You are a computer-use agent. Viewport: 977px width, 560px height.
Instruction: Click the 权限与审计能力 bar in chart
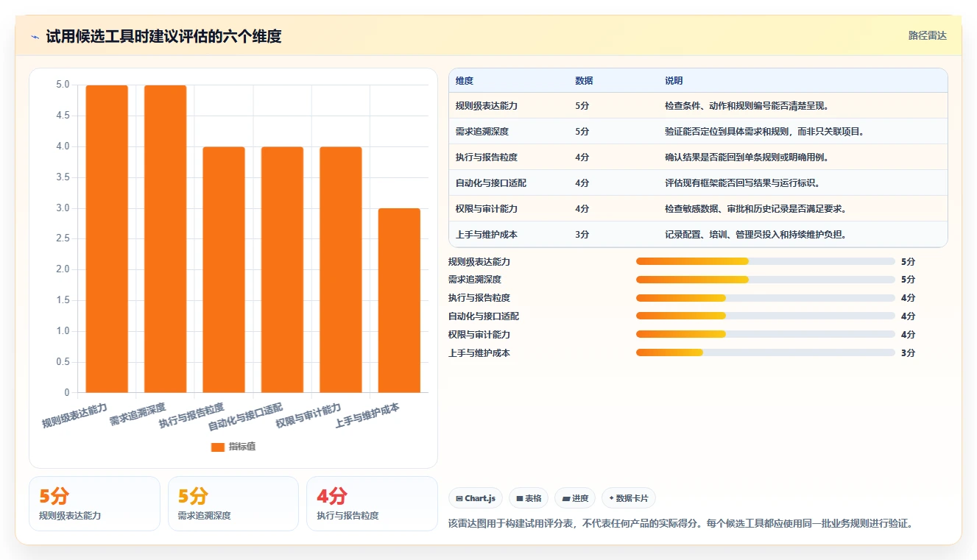tap(341, 269)
